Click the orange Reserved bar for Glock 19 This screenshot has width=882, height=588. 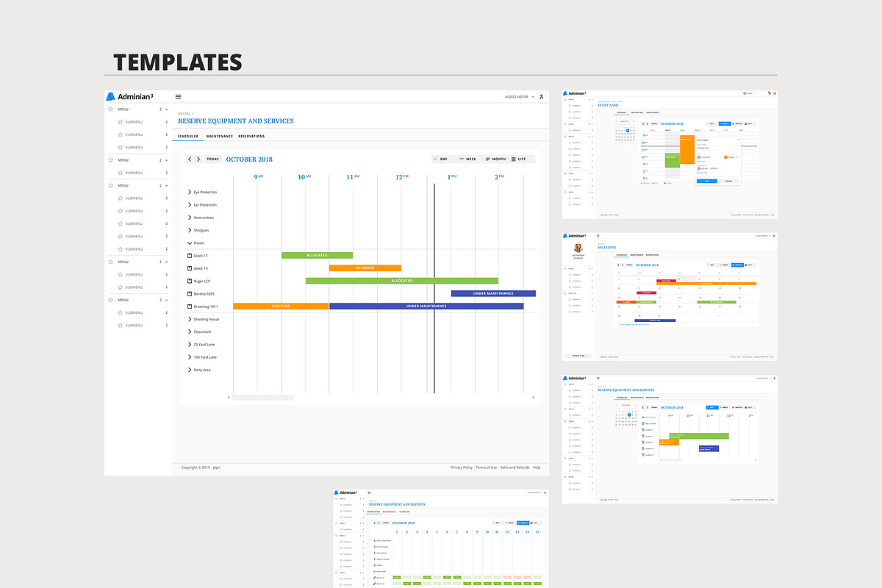pos(365,268)
